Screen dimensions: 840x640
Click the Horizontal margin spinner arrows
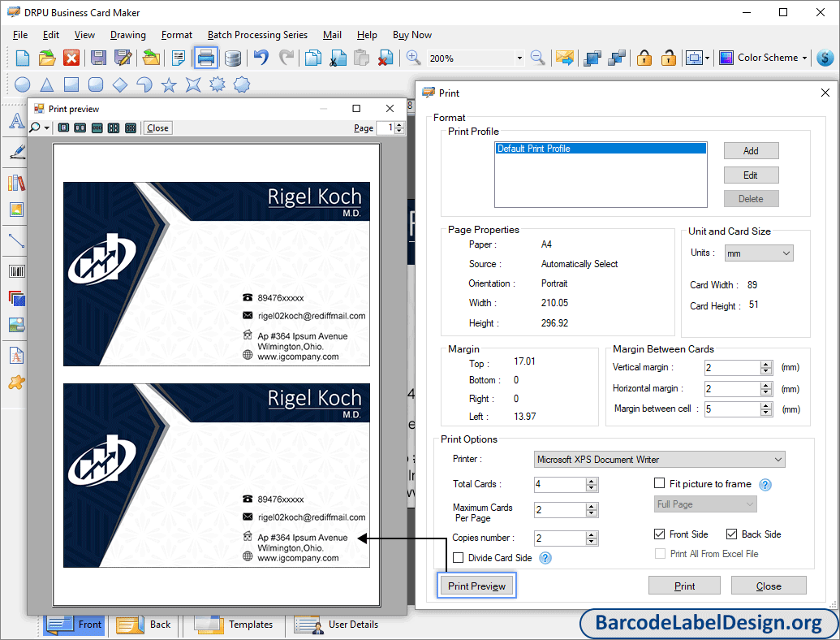point(766,388)
